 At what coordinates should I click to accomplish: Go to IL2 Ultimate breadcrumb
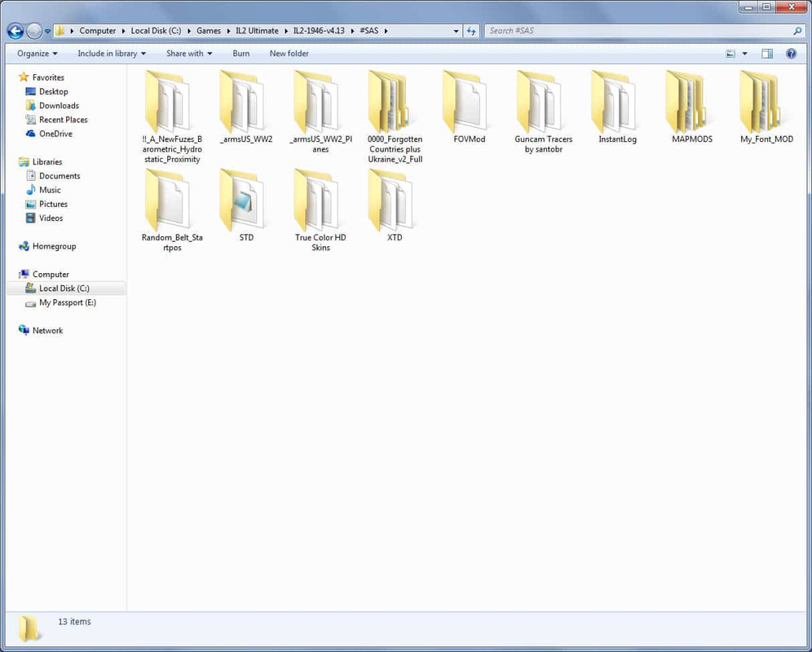pos(257,31)
